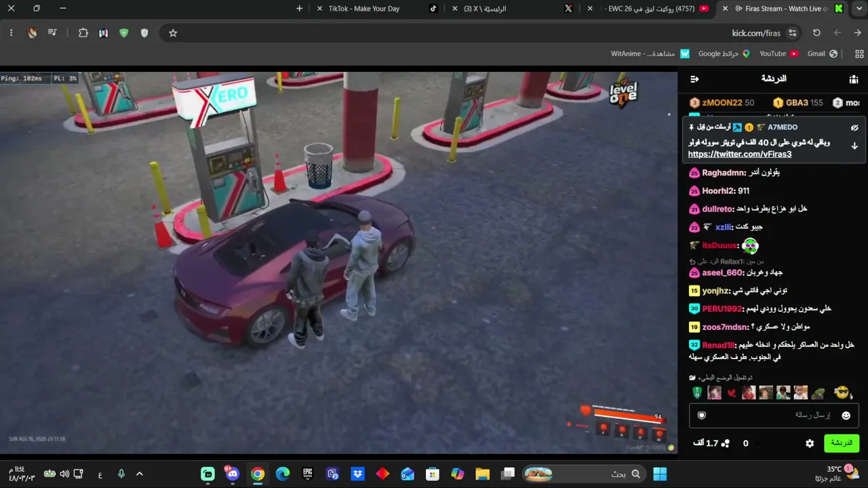The width and height of the screenshot is (868, 488).
Task: Close the X الرئيسية tab
Action: (454, 9)
